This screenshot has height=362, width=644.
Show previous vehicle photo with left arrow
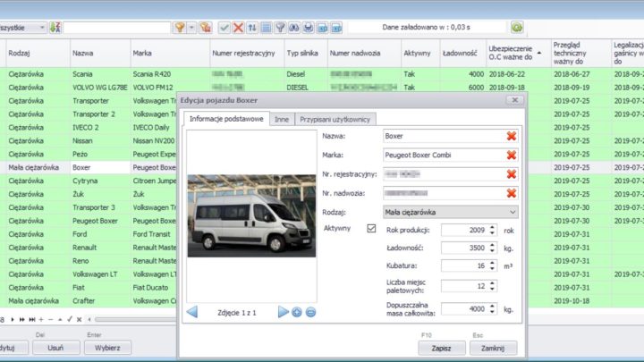pos(192,312)
